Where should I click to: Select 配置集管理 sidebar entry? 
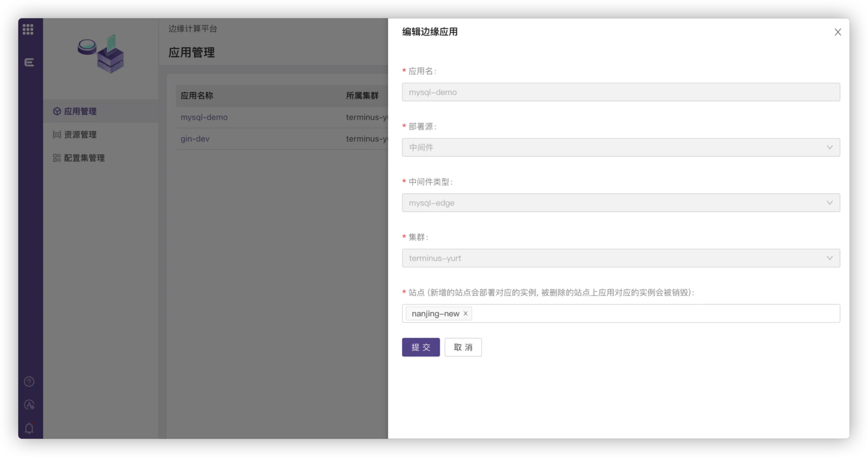84,158
